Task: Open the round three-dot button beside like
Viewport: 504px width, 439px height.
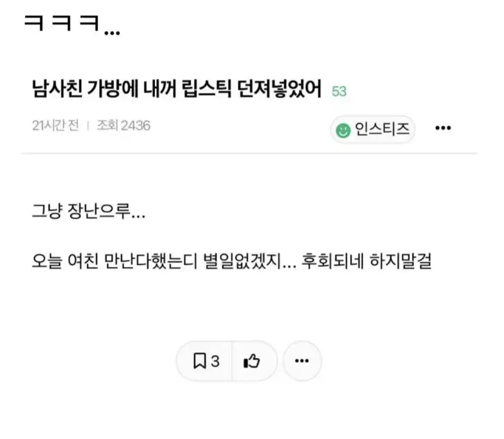Action: point(302,361)
